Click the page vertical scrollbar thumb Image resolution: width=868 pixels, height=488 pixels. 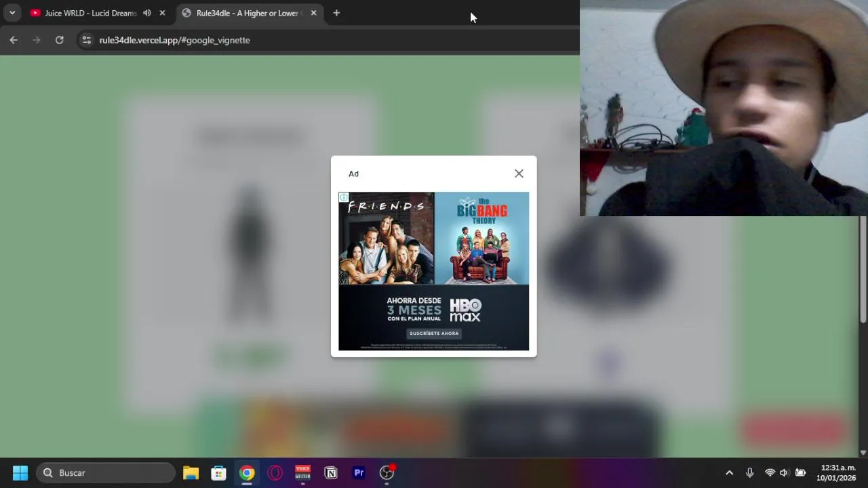863,270
